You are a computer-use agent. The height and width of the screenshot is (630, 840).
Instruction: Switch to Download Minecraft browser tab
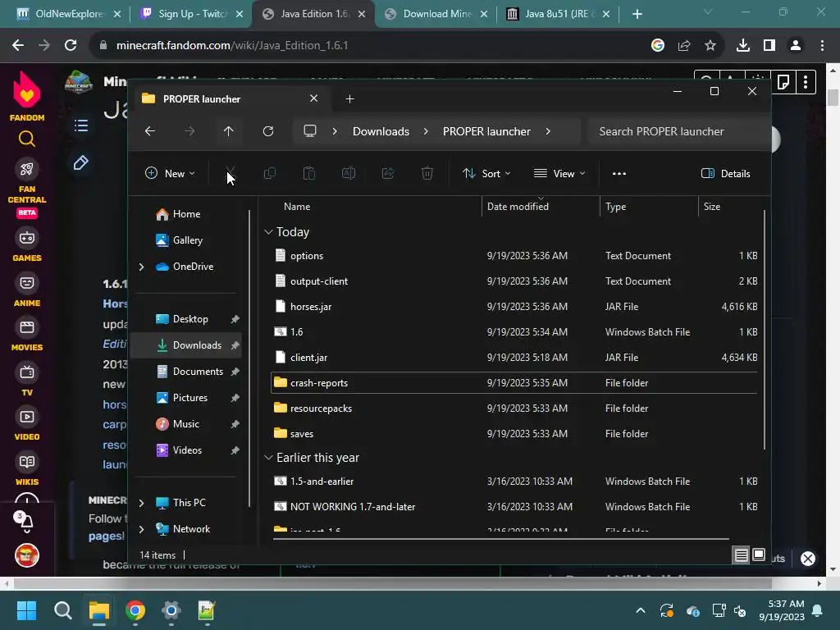click(x=436, y=14)
